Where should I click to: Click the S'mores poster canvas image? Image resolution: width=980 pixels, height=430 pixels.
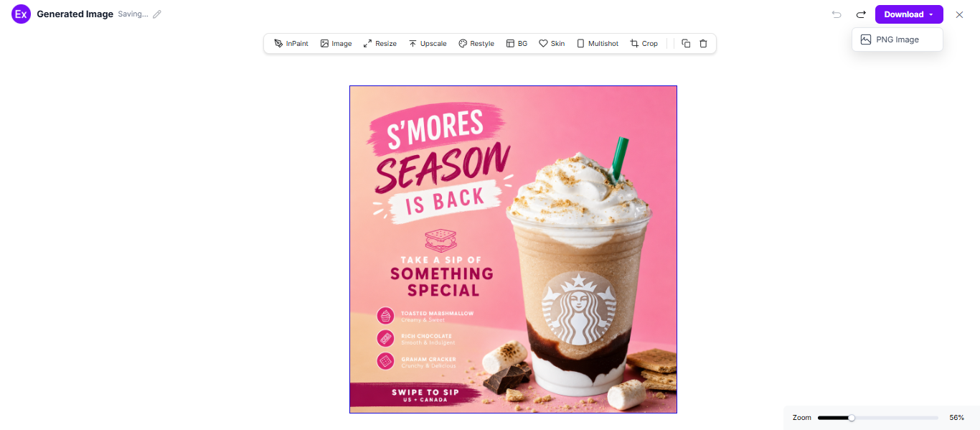click(513, 249)
